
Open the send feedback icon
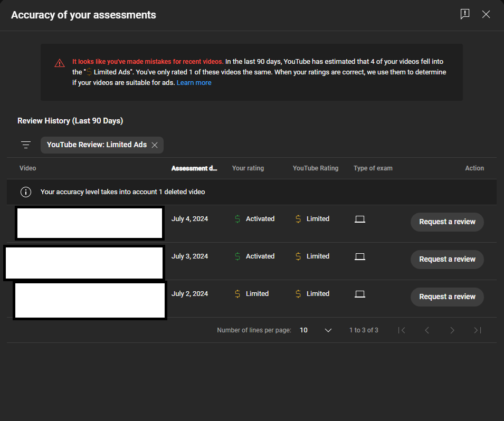[465, 14]
